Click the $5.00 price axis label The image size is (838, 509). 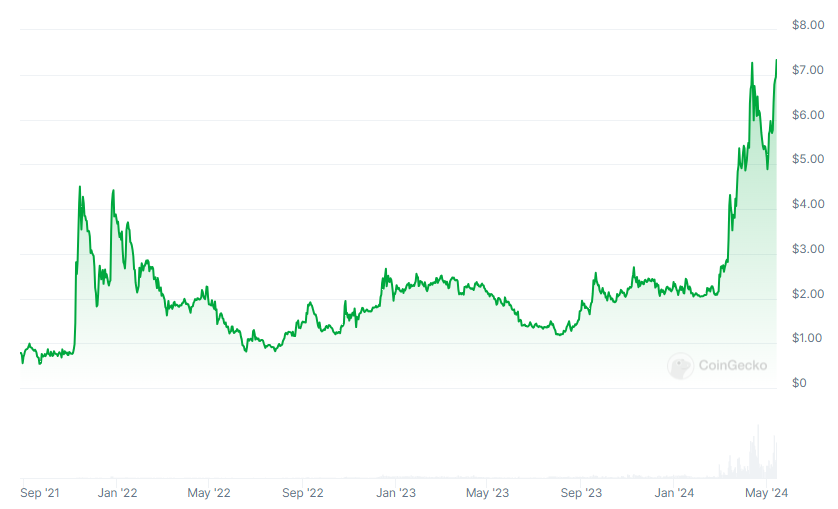tap(807, 159)
